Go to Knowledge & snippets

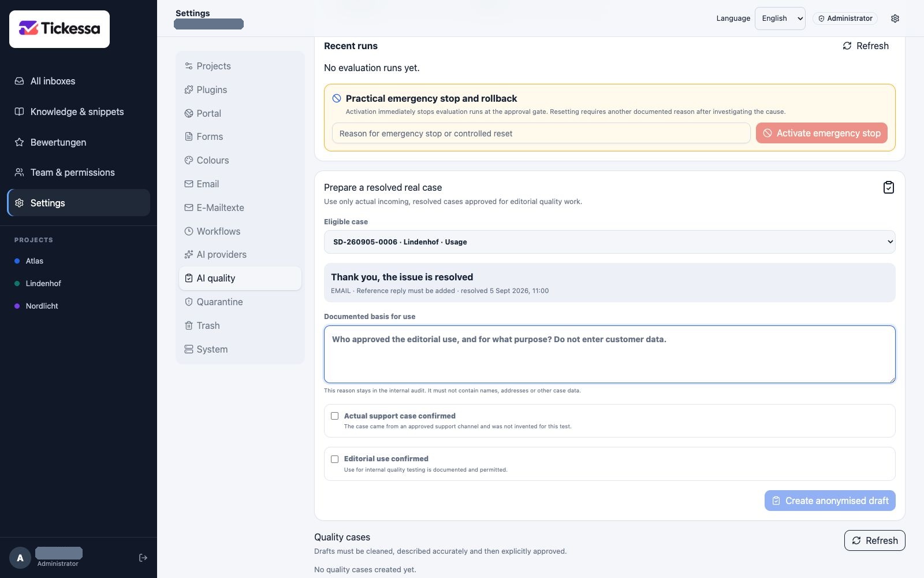(79, 112)
